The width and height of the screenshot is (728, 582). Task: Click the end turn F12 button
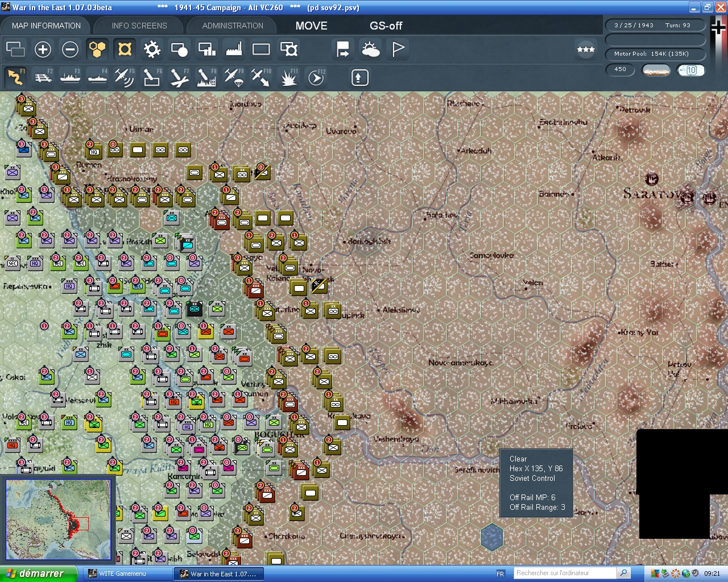pyautogui.click(x=316, y=77)
